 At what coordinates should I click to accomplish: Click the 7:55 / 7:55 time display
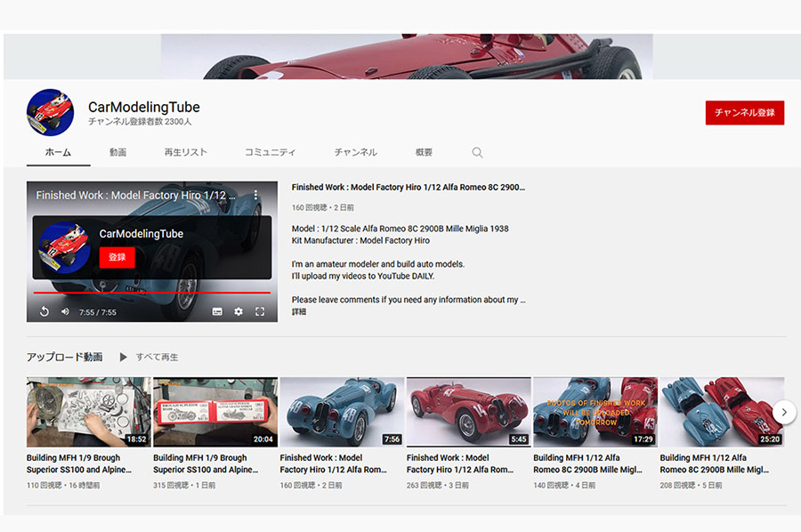[x=98, y=312]
